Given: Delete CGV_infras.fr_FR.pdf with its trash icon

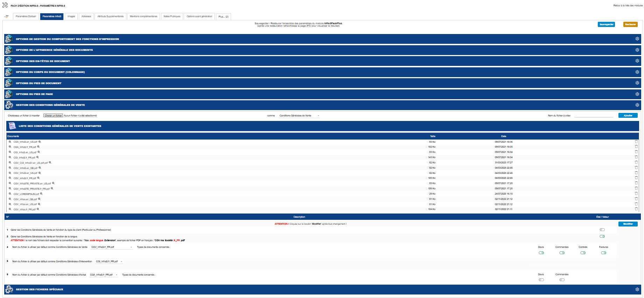Looking at the screenshot, I should pos(636,209).
